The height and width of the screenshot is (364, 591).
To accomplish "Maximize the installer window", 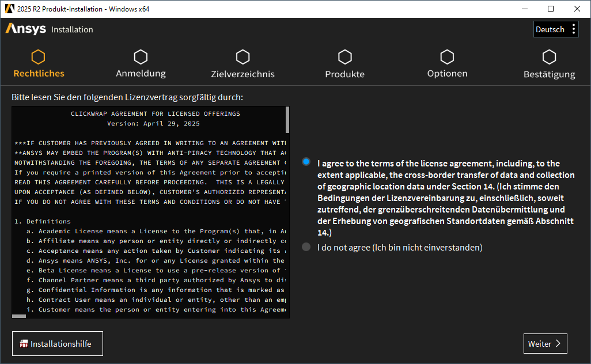I will click(x=551, y=9).
